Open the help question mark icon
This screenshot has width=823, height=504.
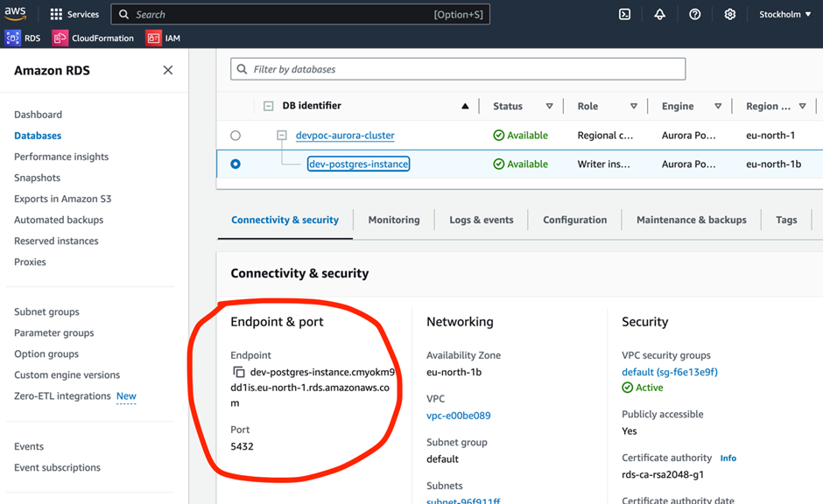694,14
